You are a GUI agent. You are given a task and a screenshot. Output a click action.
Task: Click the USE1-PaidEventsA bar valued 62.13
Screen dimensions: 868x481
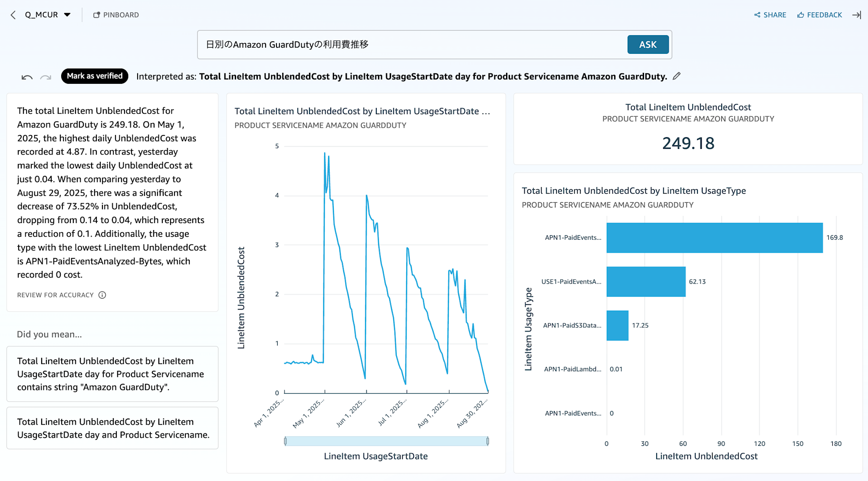pyautogui.click(x=646, y=282)
